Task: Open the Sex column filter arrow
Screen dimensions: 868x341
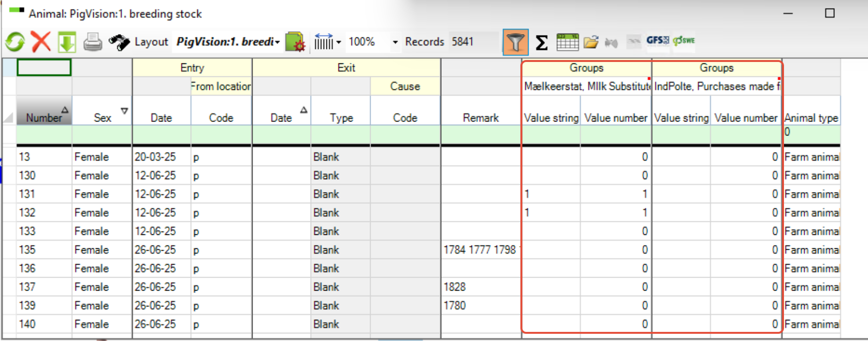Action: (x=124, y=111)
